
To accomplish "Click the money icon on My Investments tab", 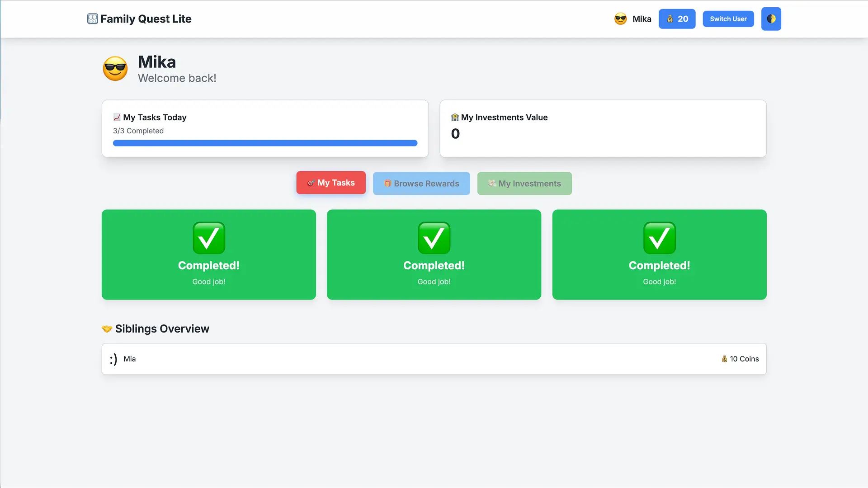I will tap(492, 183).
